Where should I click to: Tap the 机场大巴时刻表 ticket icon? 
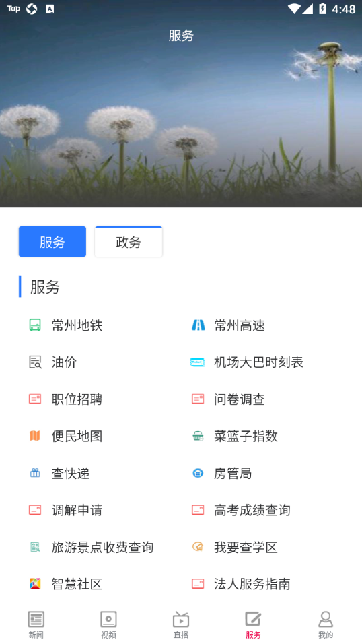click(x=198, y=362)
